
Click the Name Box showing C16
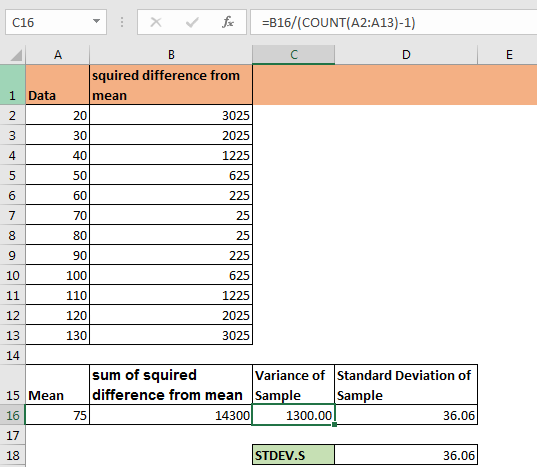click(x=56, y=22)
